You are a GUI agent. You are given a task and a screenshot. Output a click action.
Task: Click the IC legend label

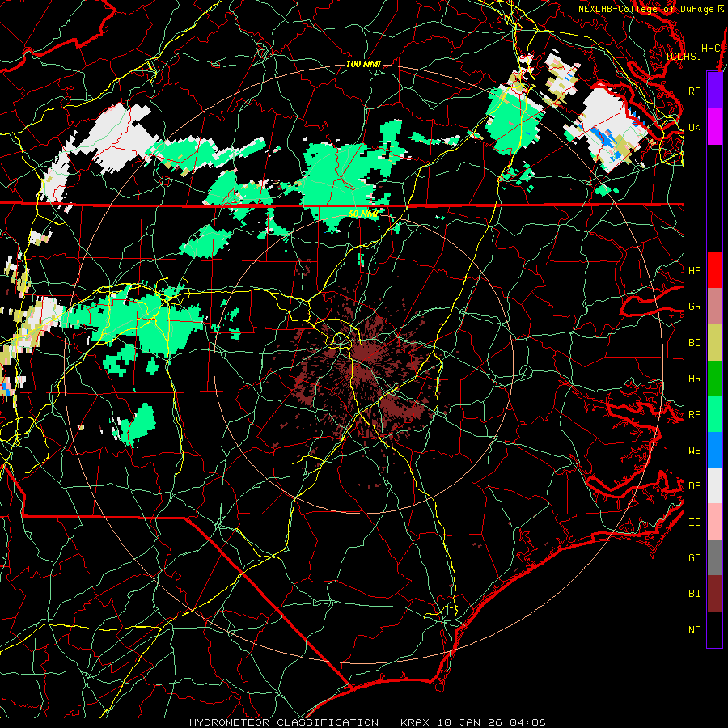click(694, 523)
